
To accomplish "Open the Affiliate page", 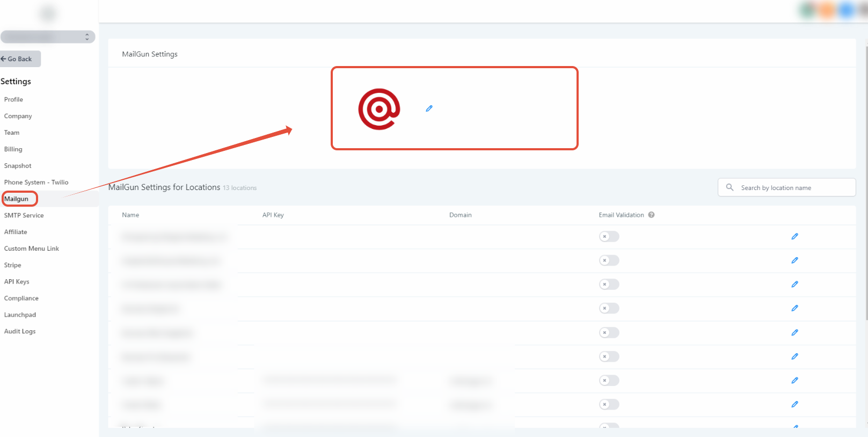I will tap(16, 232).
